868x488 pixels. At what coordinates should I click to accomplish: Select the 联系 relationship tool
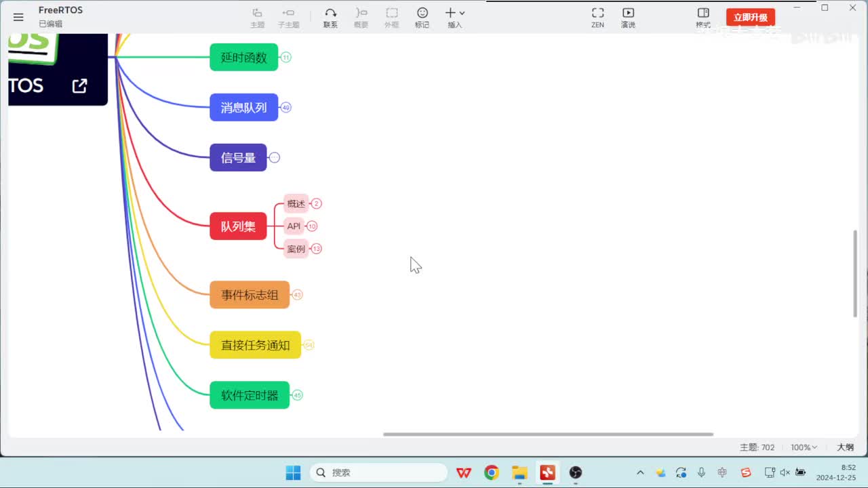[x=330, y=18]
